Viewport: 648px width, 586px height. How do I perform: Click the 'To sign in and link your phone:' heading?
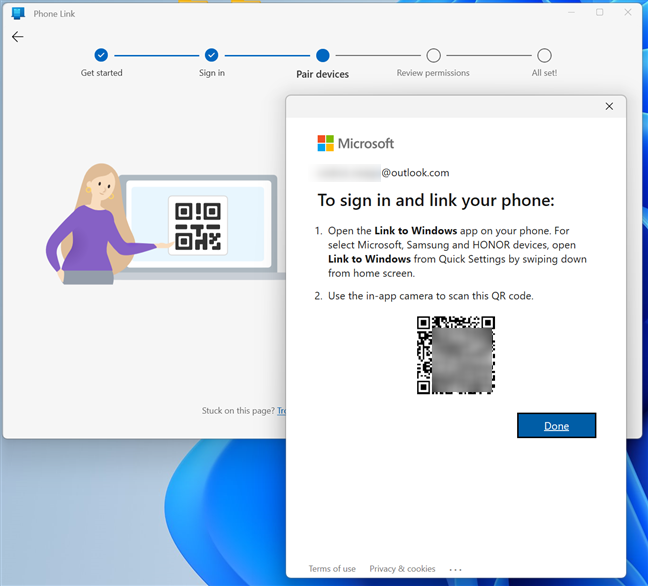click(x=436, y=200)
